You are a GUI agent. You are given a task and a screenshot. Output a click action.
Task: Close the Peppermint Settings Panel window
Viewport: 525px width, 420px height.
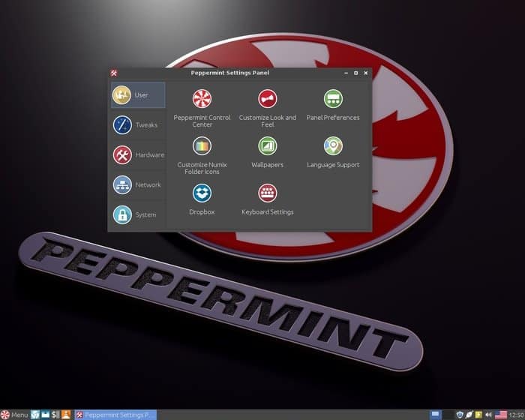[x=366, y=73]
